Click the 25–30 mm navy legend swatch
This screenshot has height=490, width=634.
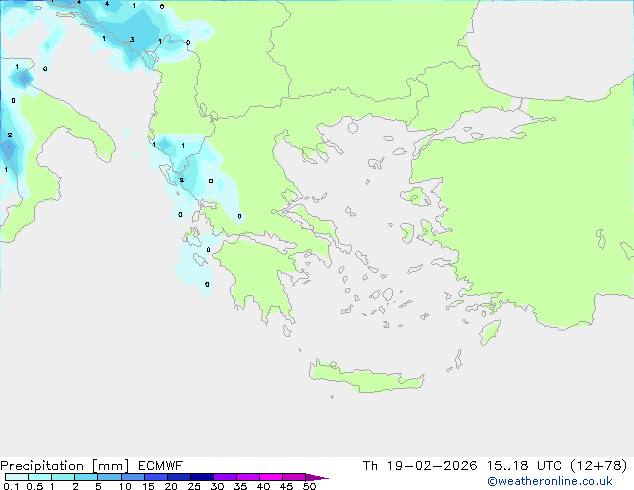pos(202,477)
